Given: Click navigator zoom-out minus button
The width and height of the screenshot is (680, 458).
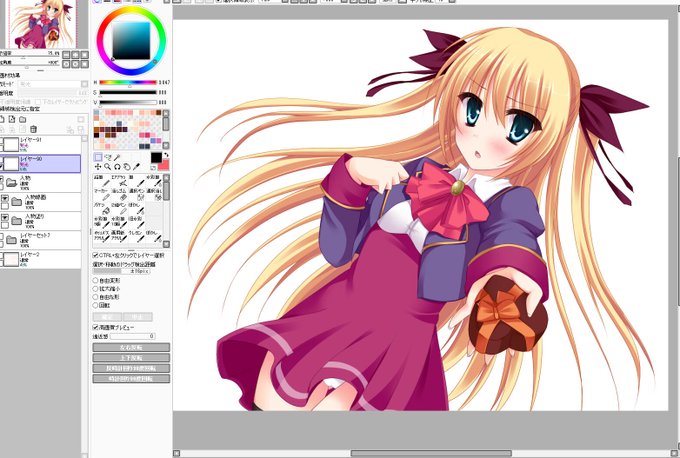Looking at the screenshot, I should pos(66,55).
